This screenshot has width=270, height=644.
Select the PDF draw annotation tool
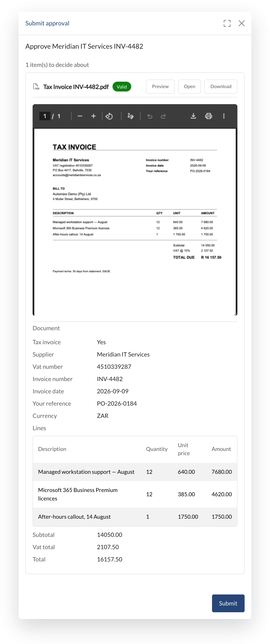coord(130,116)
